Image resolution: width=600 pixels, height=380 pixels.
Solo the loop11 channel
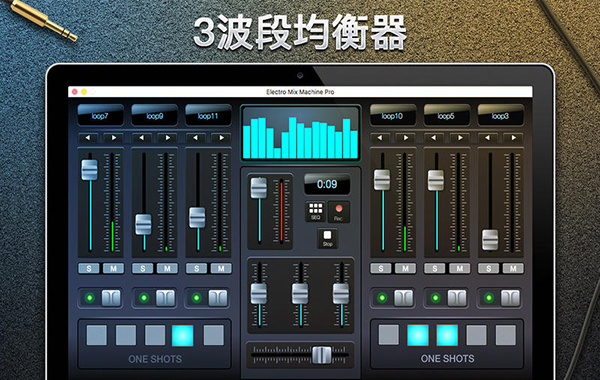click(197, 268)
